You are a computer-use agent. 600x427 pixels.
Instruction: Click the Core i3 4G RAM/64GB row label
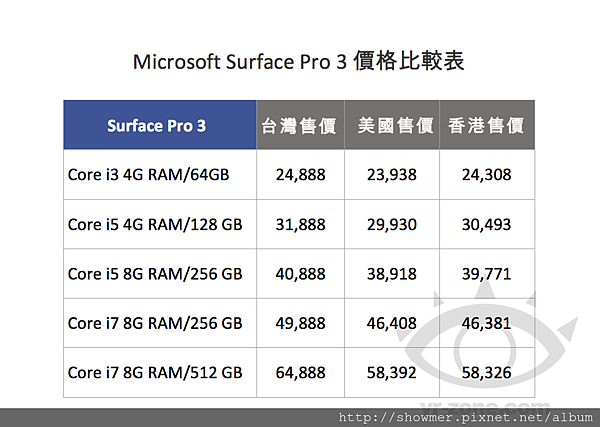tap(148, 174)
